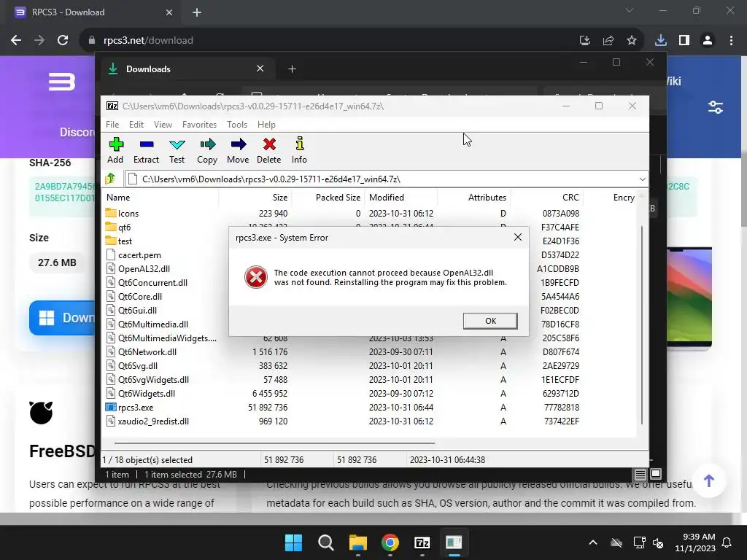747x560 pixels.
Task: Open Chrome from the Windows taskbar
Action: pos(390,542)
